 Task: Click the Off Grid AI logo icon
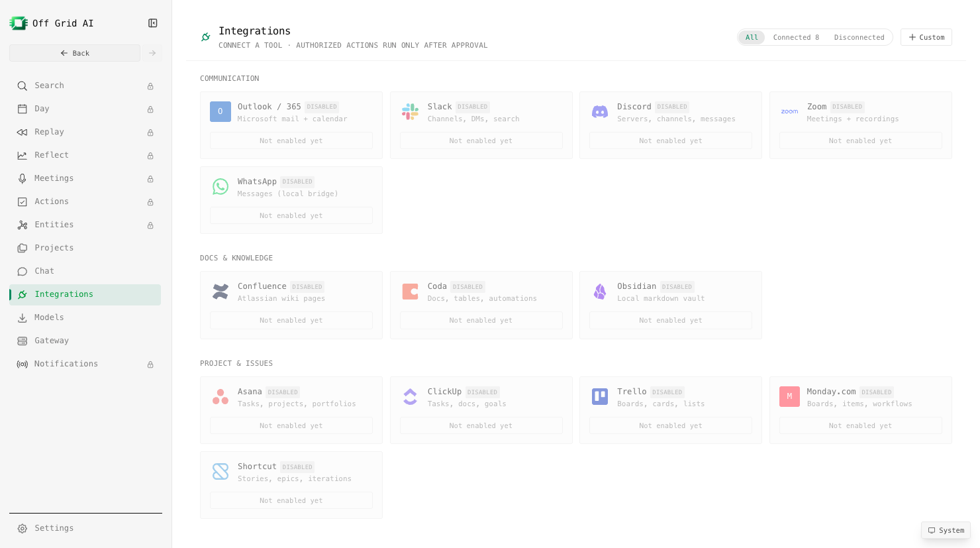[19, 23]
